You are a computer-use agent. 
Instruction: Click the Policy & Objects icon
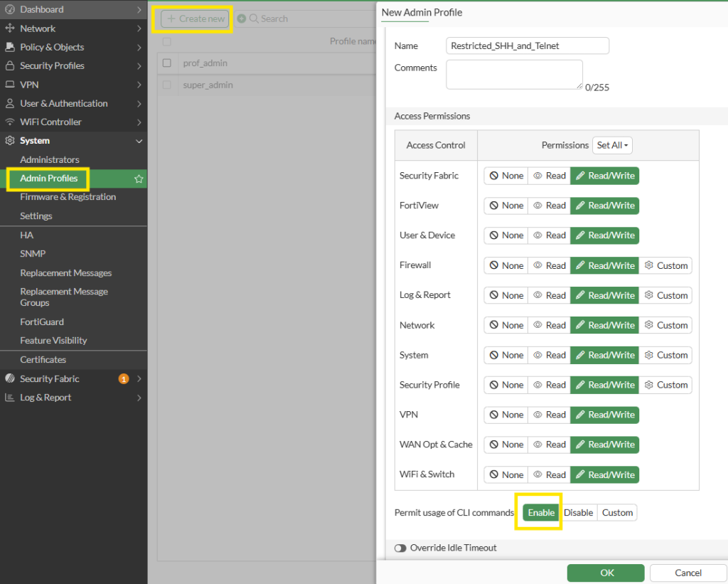(10, 47)
